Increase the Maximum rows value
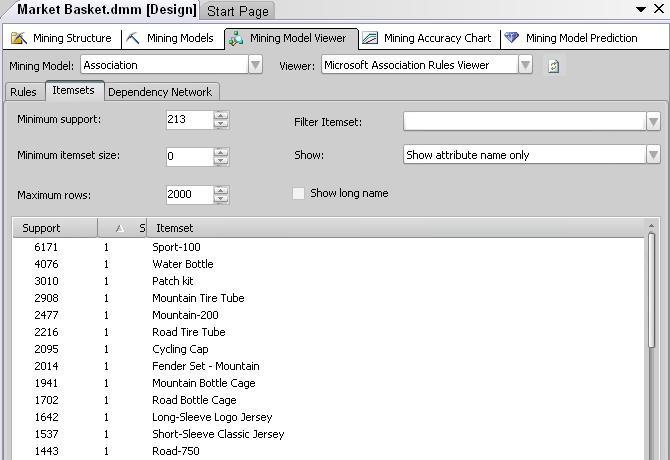The width and height of the screenshot is (670, 460). (221, 190)
